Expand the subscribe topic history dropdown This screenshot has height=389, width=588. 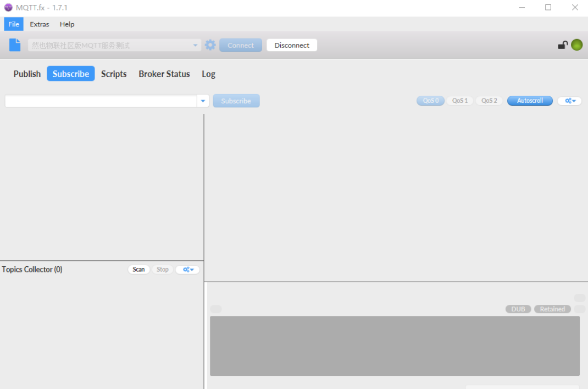click(x=203, y=101)
